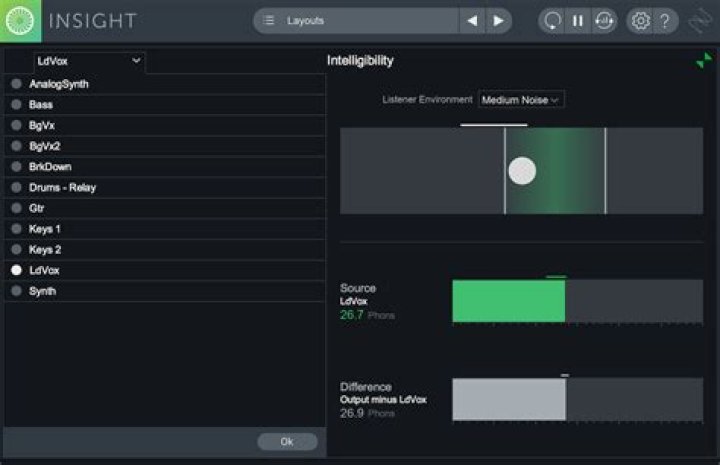This screenshot has width=720, height=465.
Task: Open the settings gear
Action: [638, 21]
